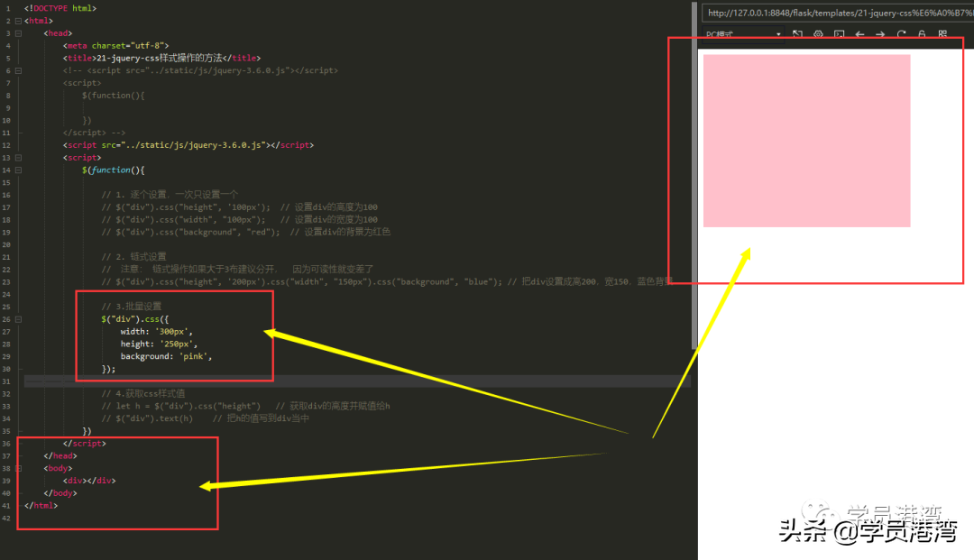The image size is (974, 560).
Task: Click line number 31 in the gutter
Action: tap(6, 381)
